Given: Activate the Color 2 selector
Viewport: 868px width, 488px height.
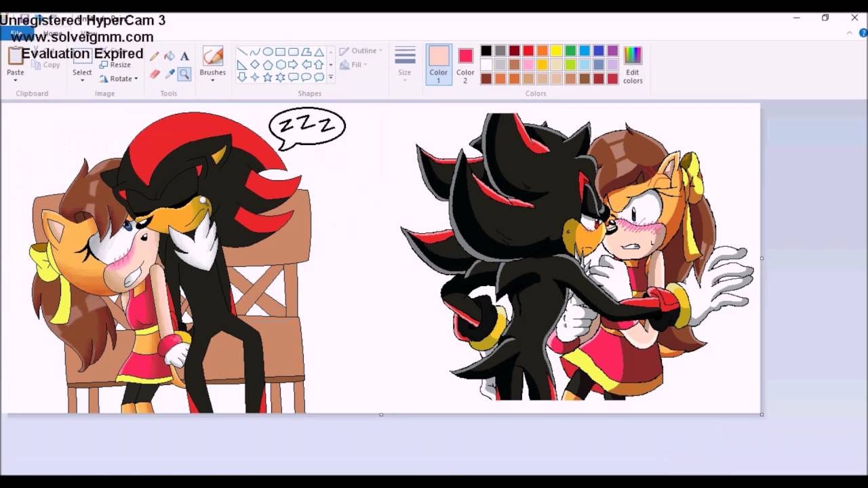Looking at the screenshot, I should click(465, 64).
